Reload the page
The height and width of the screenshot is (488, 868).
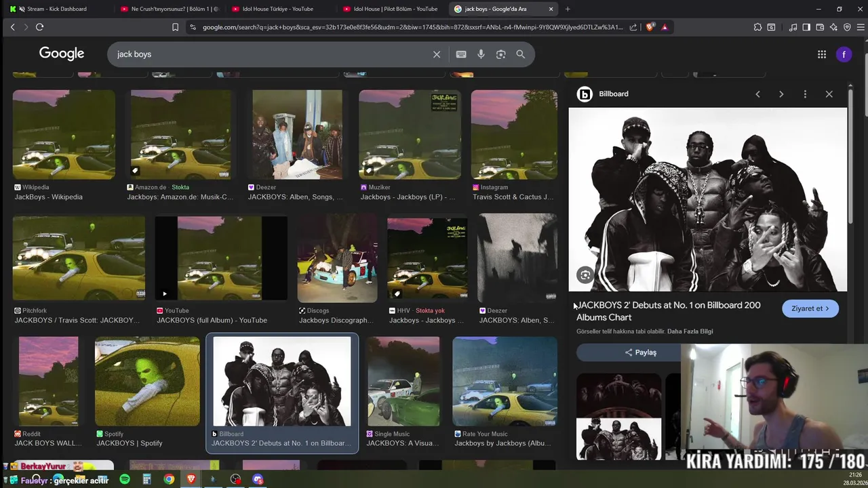39,27
